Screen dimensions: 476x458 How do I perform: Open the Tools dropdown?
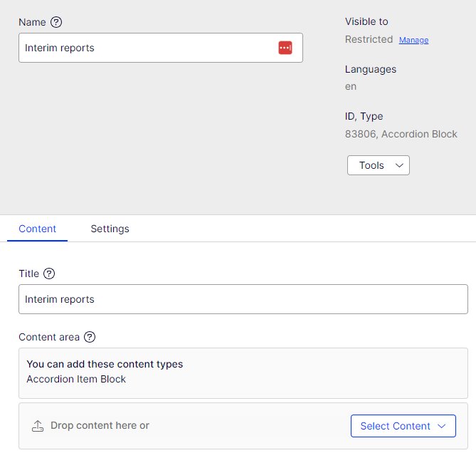[379, 165]
